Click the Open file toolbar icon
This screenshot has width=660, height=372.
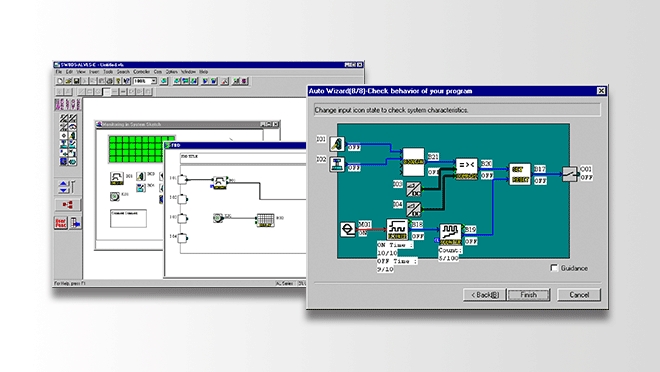point(68,81)
